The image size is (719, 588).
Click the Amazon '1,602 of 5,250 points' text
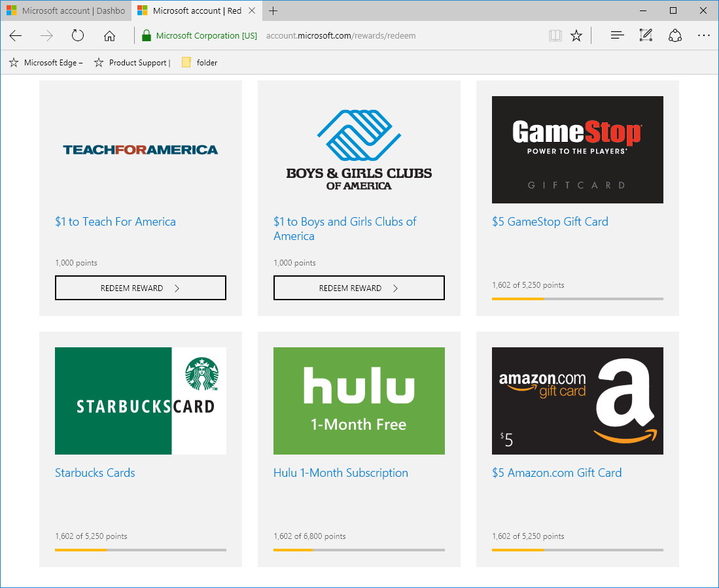point(528,536)
